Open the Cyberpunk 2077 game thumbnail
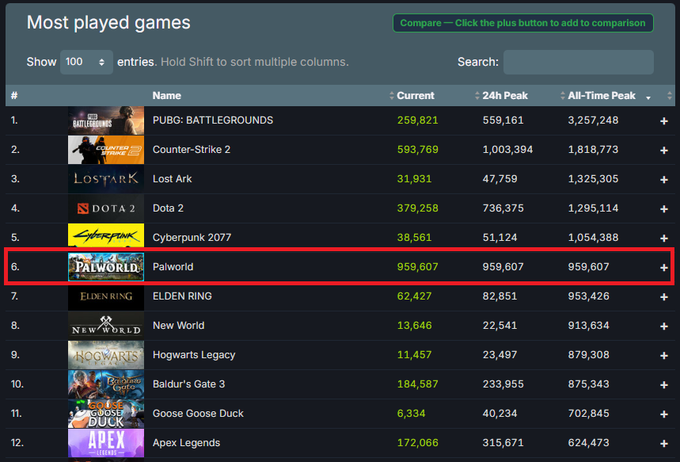The height and width of the screenshot is (462, 680). click(x=106, y=238)
